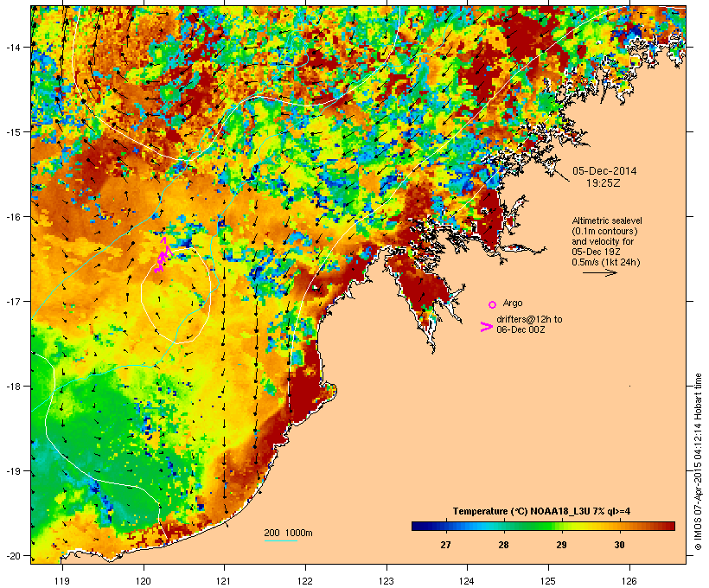This screenshot has height=588, width=709.
Task: Click the latitude axis label -16
Action: tap(13, 217)
